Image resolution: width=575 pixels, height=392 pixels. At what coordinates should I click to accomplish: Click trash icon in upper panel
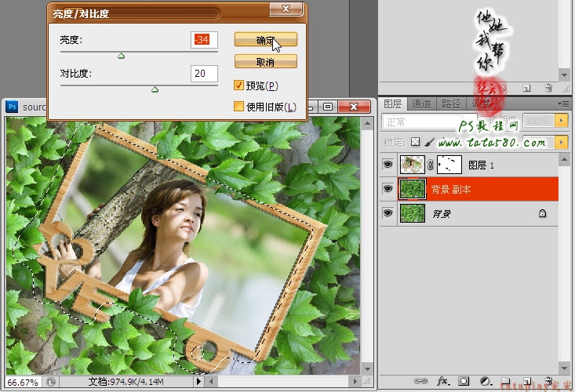click(548, 88)
